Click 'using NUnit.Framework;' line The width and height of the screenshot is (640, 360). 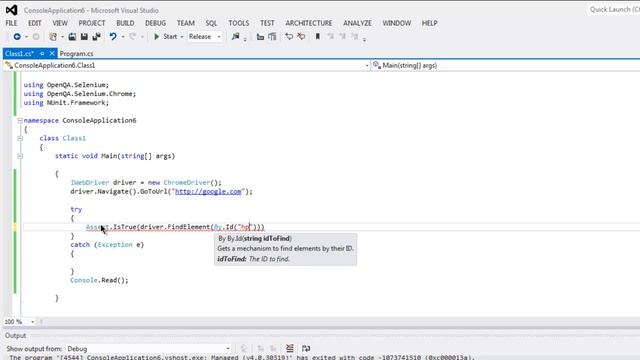(66, 103)
